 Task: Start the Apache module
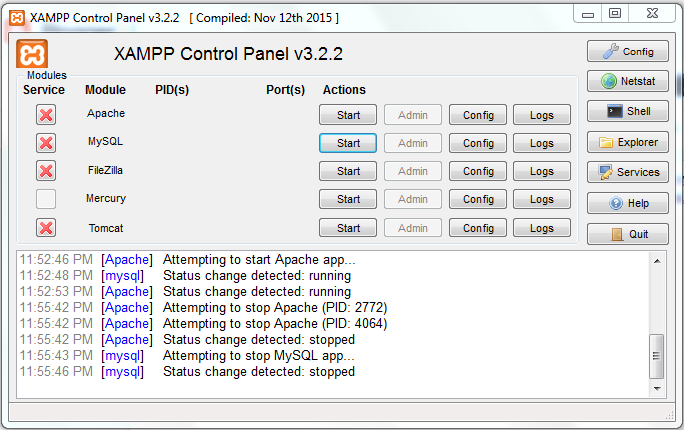(348, 115)
